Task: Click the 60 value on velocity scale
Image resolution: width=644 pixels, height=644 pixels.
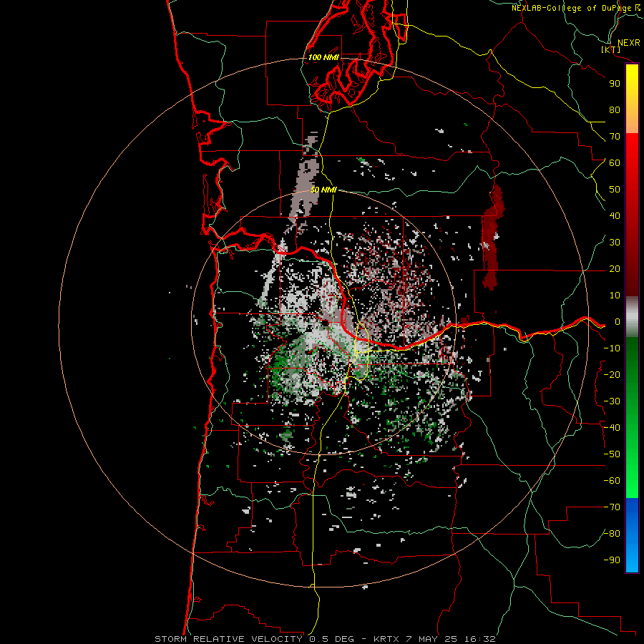Action: [615, 162]
